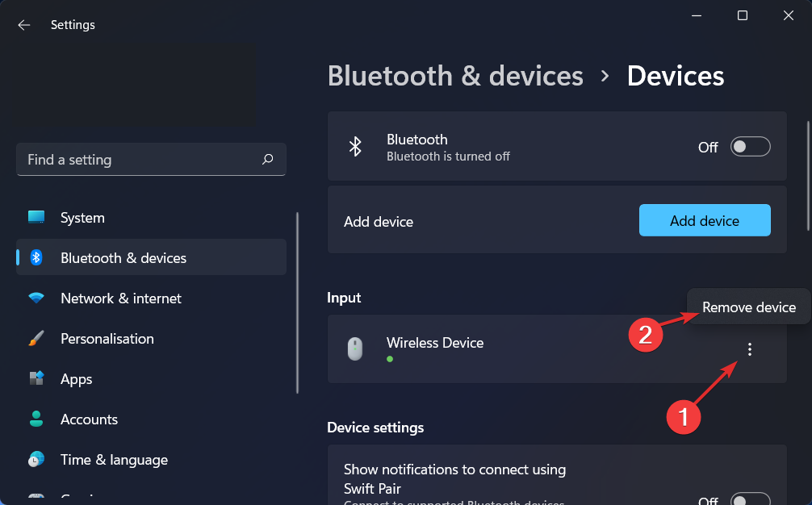Navigate to Bluetooth & devices breadcrumb link
Viewport: 812px width, 505px height.
[455, 75]
